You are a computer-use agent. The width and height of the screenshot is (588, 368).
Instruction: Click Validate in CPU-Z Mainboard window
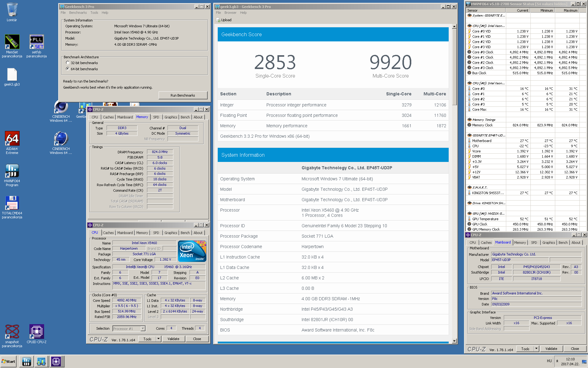(551, 349)
